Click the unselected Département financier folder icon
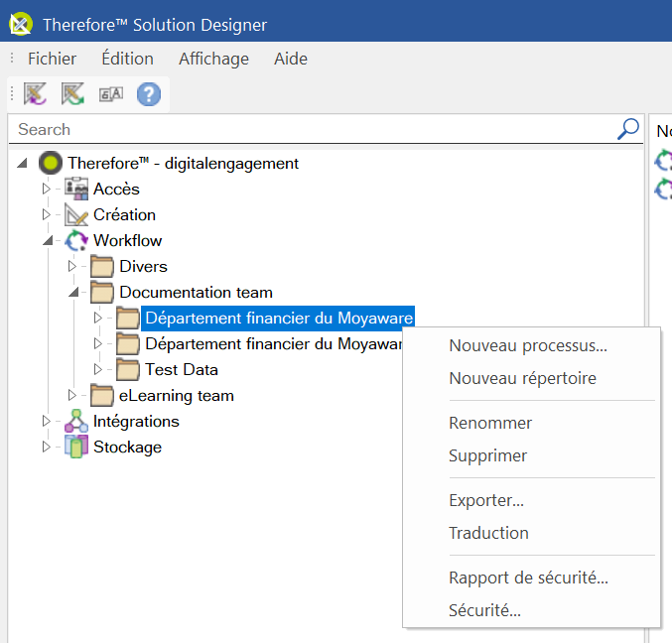 pyautogui.click(x=128, y=343)
